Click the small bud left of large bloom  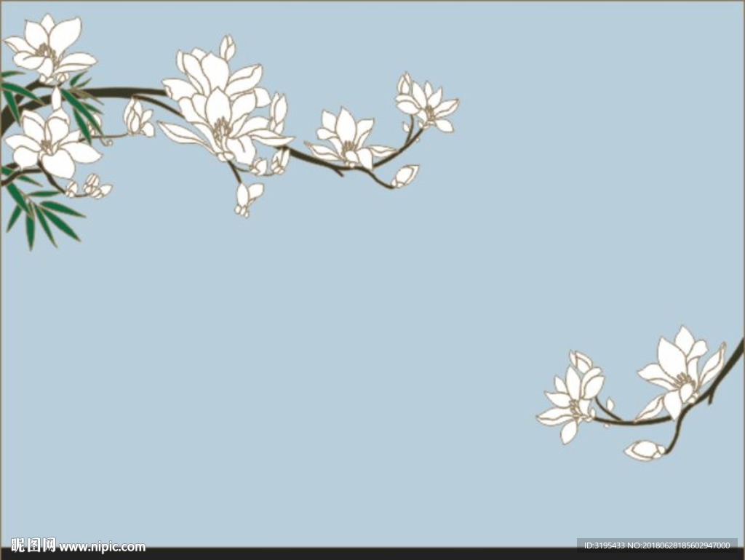(137, 118)
